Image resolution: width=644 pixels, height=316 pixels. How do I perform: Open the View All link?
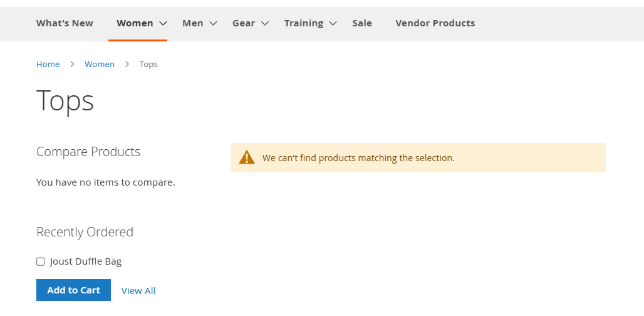(x=138, y=290)
